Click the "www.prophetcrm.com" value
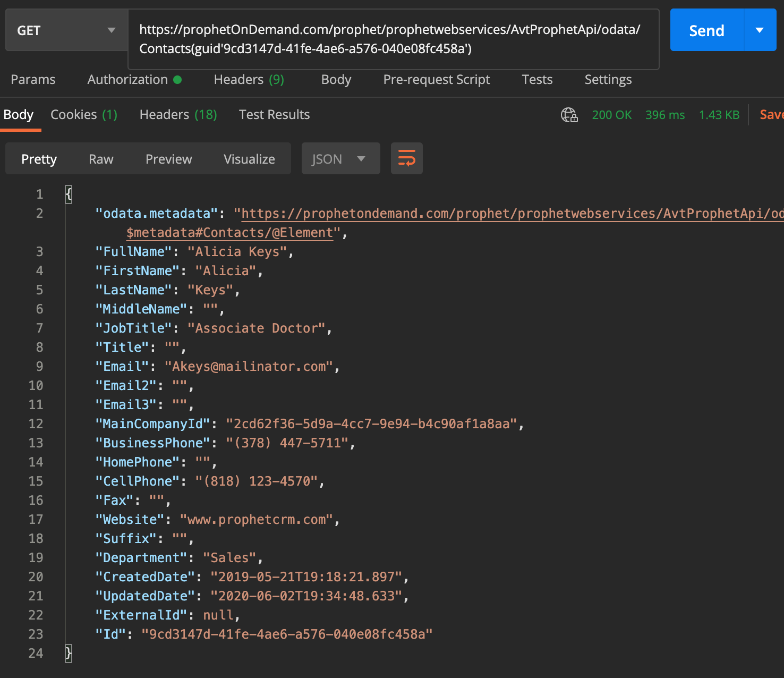This screenshot has width=784, height=678. pos(257,520)
